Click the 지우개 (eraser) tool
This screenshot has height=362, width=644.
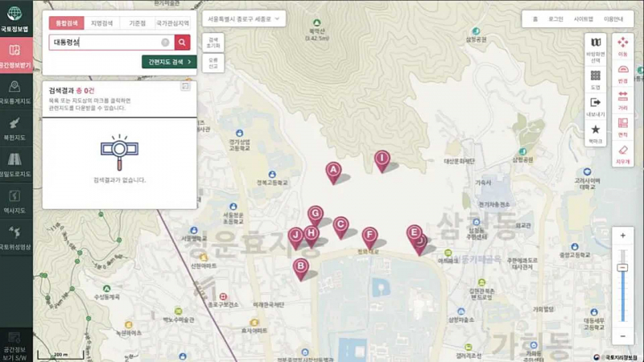[622, 153]
